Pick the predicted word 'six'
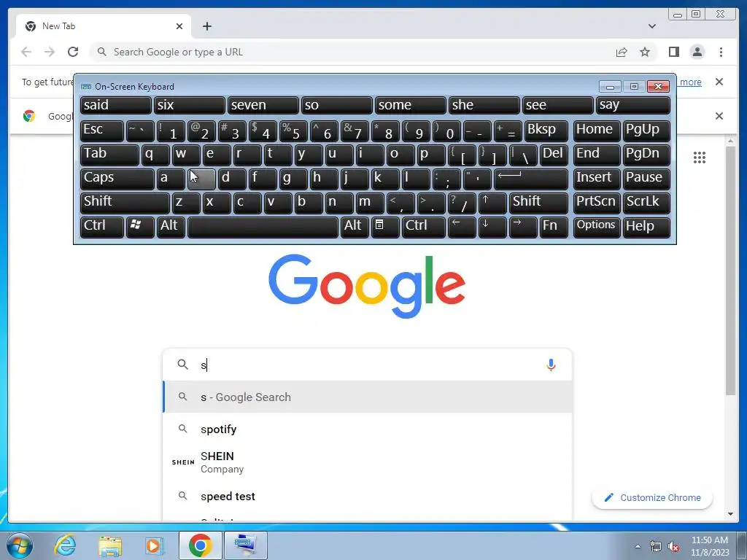The width and height of the screenshot is (747, 560). [x=189, y=105]
